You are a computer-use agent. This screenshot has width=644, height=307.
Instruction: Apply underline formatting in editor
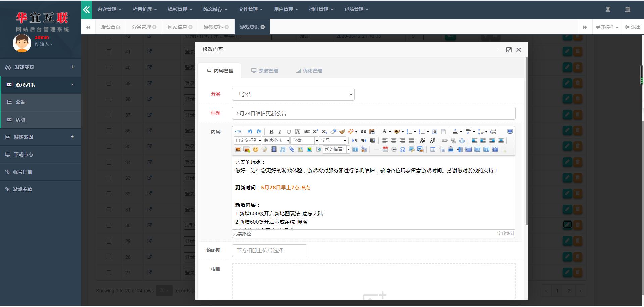pyautogui.click(x=289, y=132)
